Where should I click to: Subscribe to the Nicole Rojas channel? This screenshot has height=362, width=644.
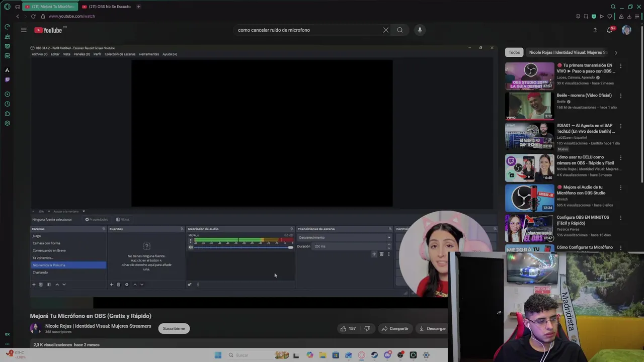point(174,329)
